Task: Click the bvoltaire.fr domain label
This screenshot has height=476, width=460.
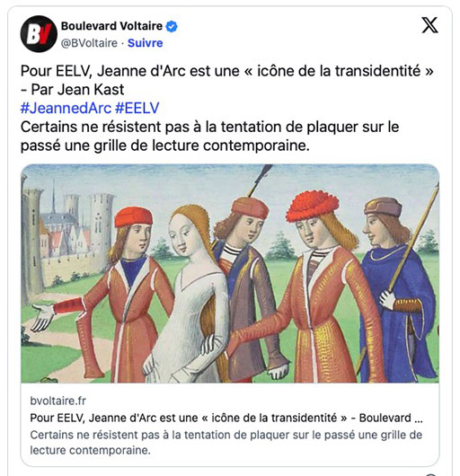Action: click(58, 401)
